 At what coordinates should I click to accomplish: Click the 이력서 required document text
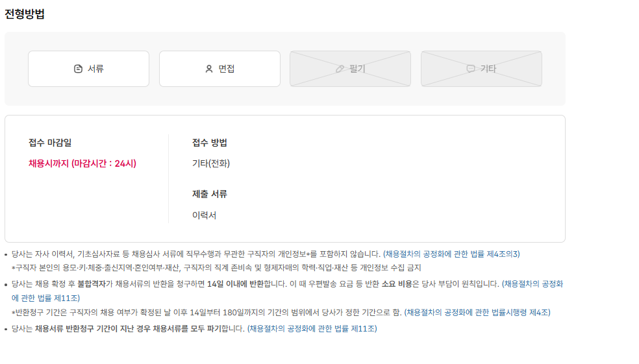pos(205,215)
